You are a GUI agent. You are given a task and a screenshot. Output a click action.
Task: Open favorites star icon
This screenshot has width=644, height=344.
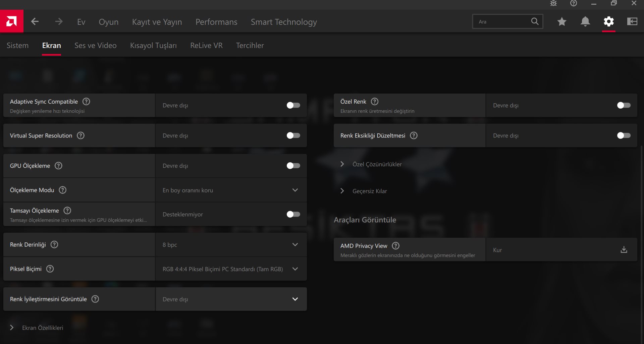pos(562,22)
